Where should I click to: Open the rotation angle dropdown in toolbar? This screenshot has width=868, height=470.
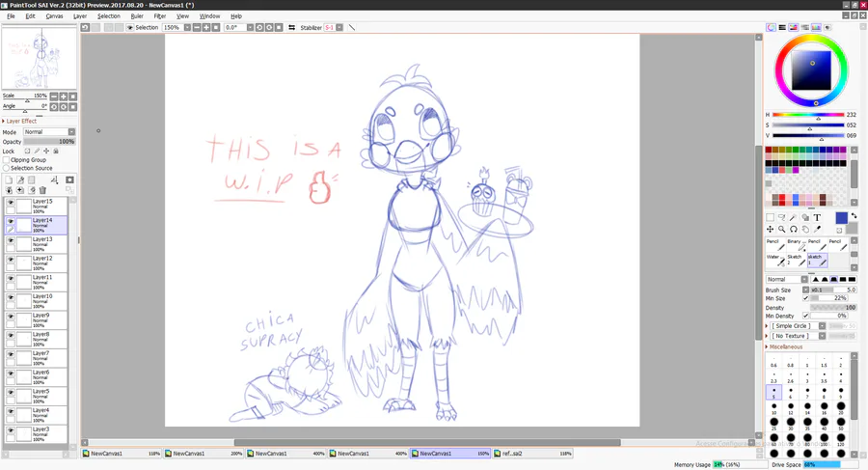(x=250, y=27)
